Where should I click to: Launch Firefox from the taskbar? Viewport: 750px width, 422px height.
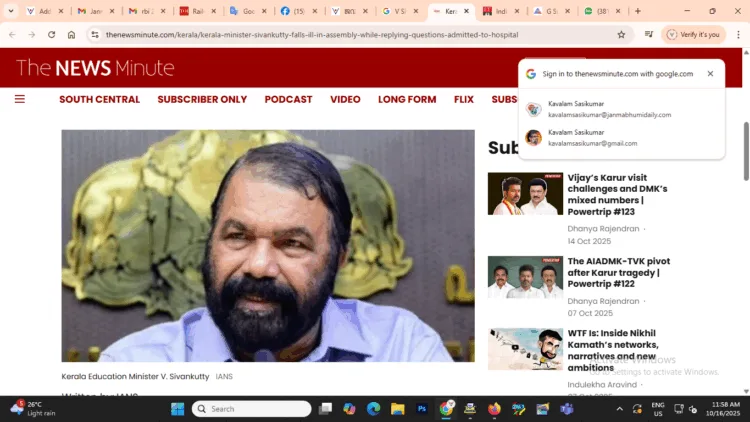coord(494,409)
